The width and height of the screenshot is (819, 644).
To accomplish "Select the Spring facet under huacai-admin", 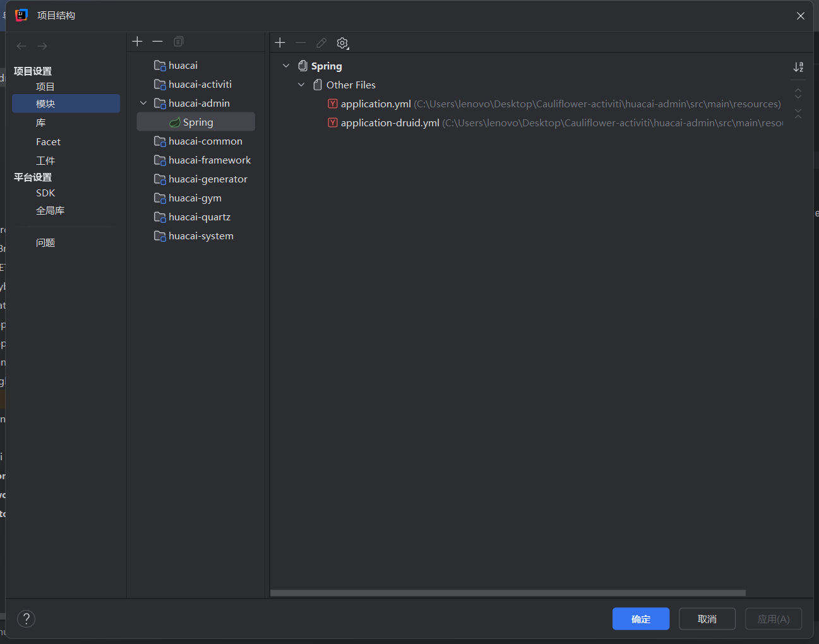I will pos(196,122).
